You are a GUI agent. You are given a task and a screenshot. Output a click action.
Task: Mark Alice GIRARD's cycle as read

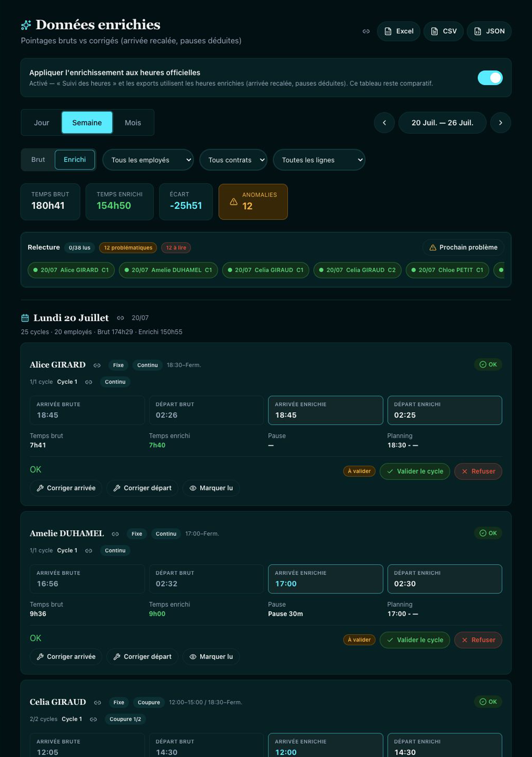[211, 488]
